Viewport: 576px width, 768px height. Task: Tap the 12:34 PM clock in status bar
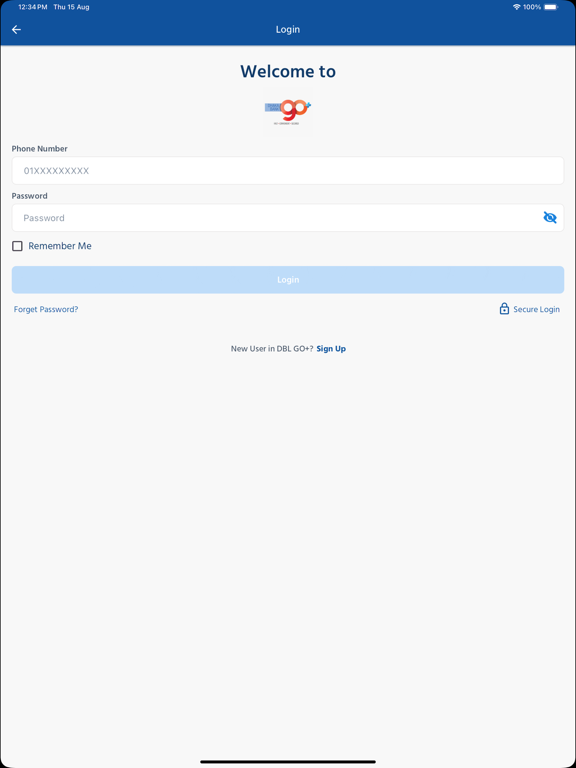coord(32,7)
